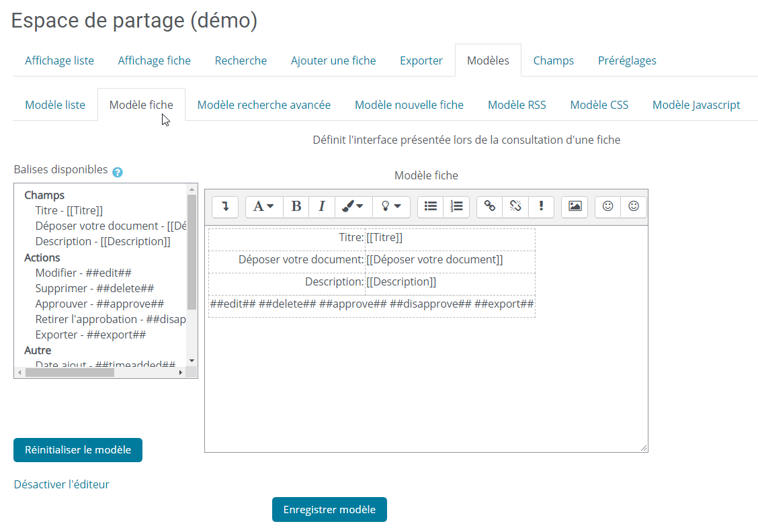Open the Modèle Javascript sub-tab
The height and width of the screenshot is (532, 758).
point(696,105)
